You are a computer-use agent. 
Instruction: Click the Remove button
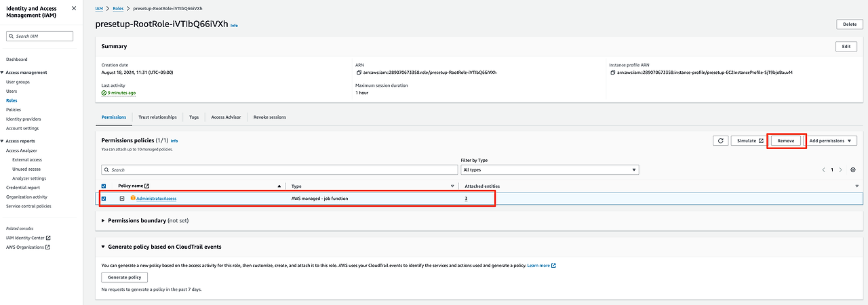point(786,140)
